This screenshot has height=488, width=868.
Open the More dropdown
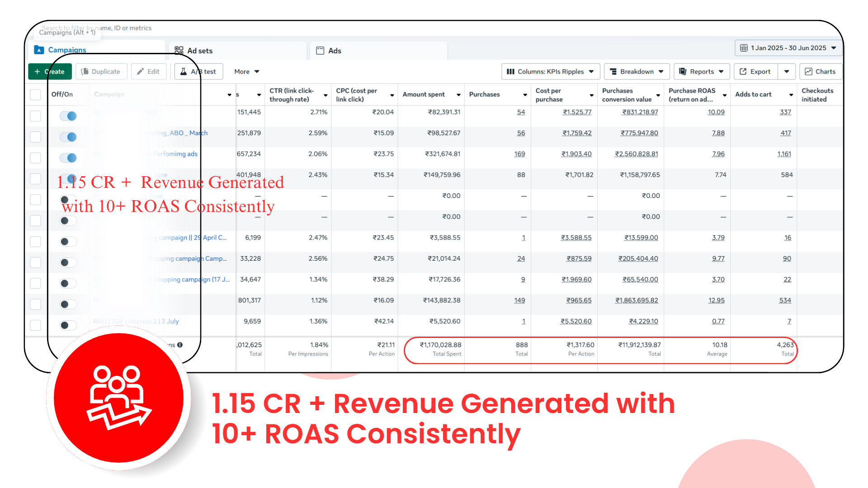click(x=246, y=71)
